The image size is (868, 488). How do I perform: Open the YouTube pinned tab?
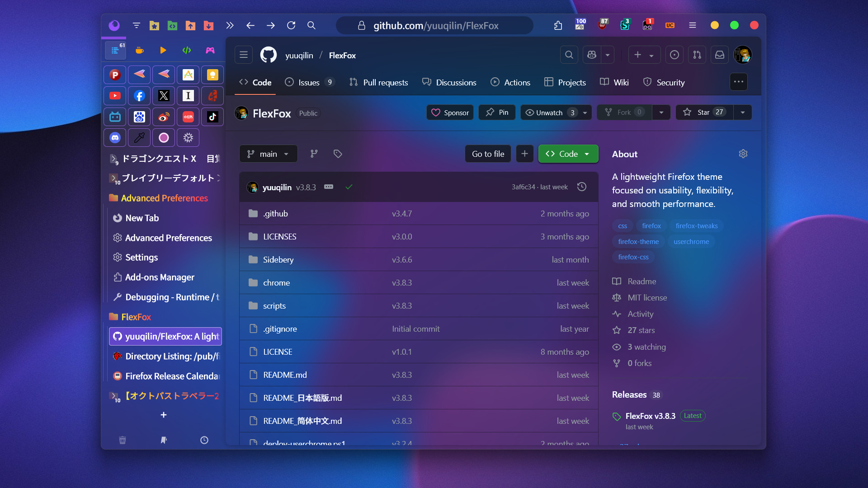pyautogui.click(x=115, y=96)
